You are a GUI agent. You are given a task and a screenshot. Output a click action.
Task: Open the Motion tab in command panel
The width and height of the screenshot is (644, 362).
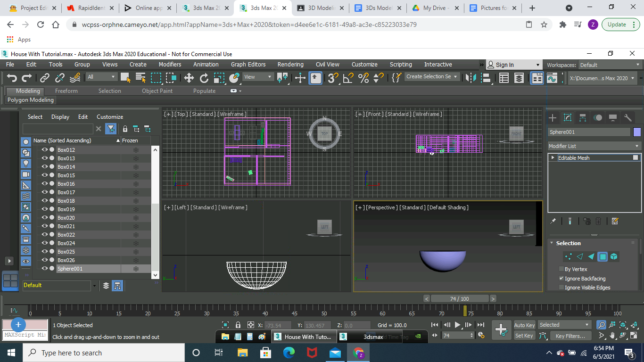(598, 118)
